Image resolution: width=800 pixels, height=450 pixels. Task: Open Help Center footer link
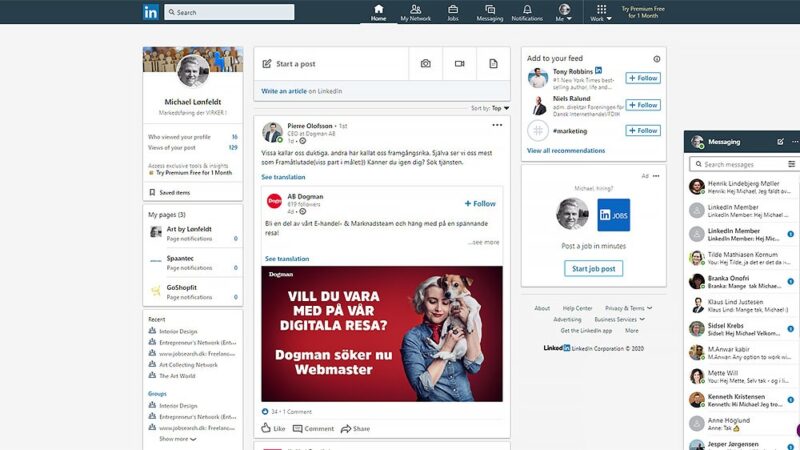(x=577, y=308)
